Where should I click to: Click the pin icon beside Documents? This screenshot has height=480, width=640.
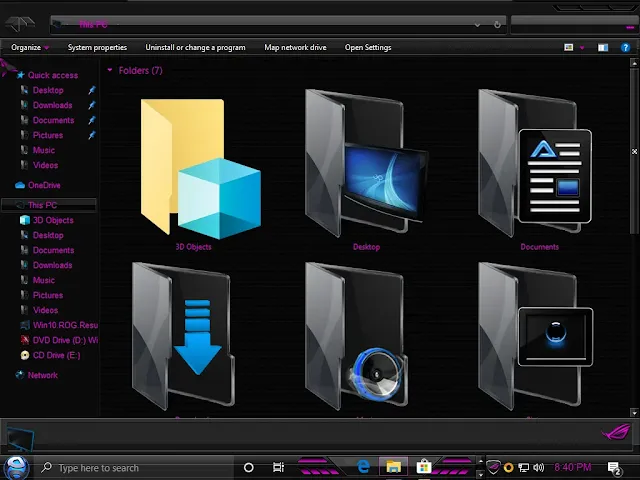[x=92, y=120]
